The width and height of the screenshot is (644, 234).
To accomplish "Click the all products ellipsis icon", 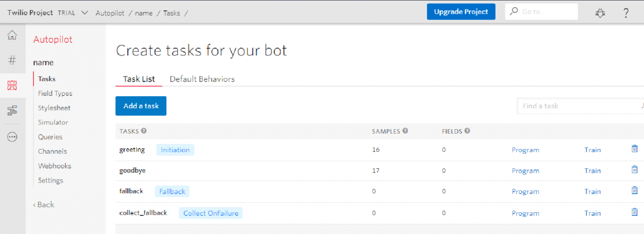I will (x=13, y=137).
